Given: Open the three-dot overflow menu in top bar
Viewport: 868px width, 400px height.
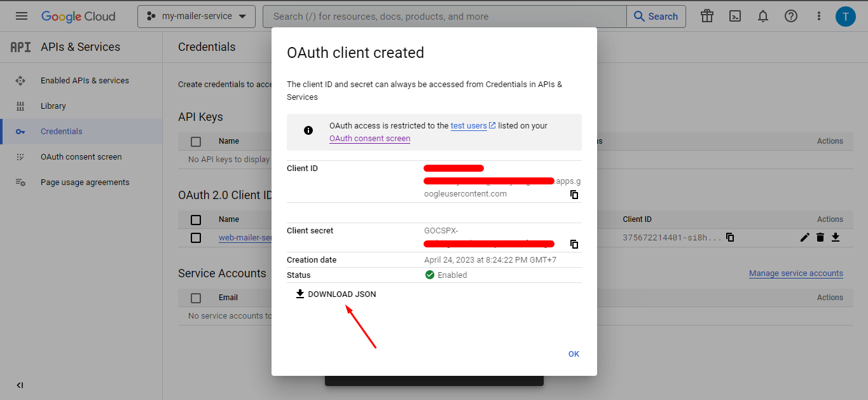Looking at the screenshot, I should [818, 16].
